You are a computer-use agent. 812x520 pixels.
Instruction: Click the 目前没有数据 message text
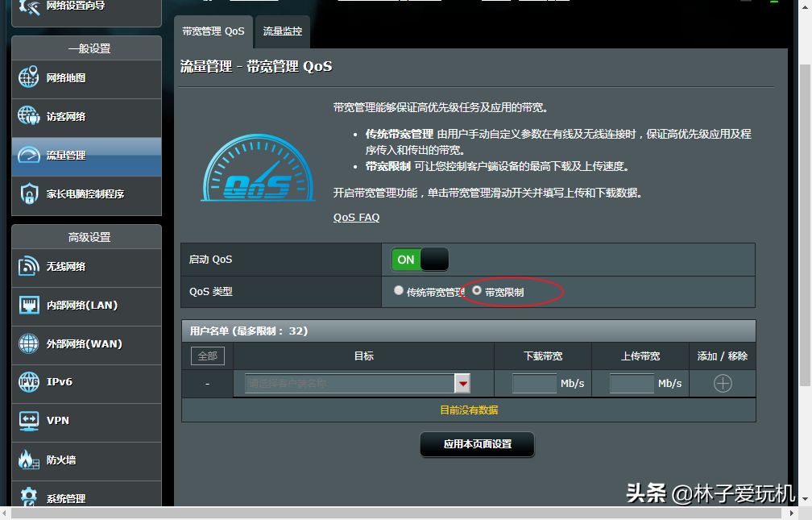[x=469, y=410]
